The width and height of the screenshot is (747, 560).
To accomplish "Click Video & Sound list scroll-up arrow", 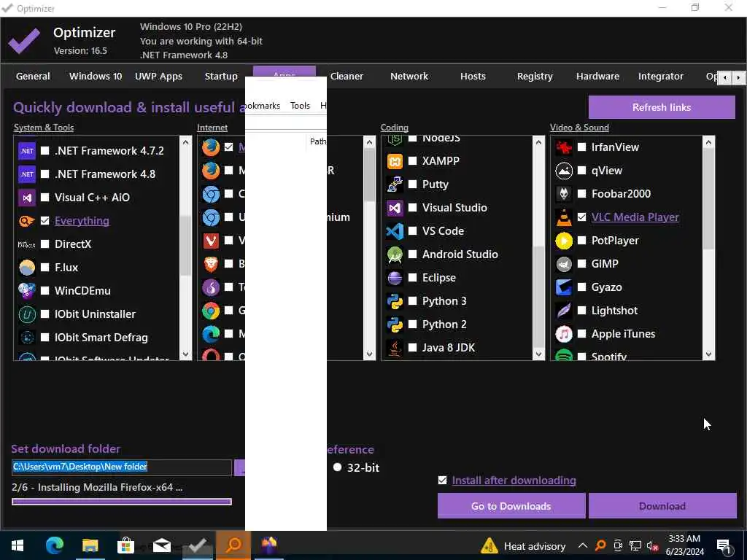I will [708, 142].
